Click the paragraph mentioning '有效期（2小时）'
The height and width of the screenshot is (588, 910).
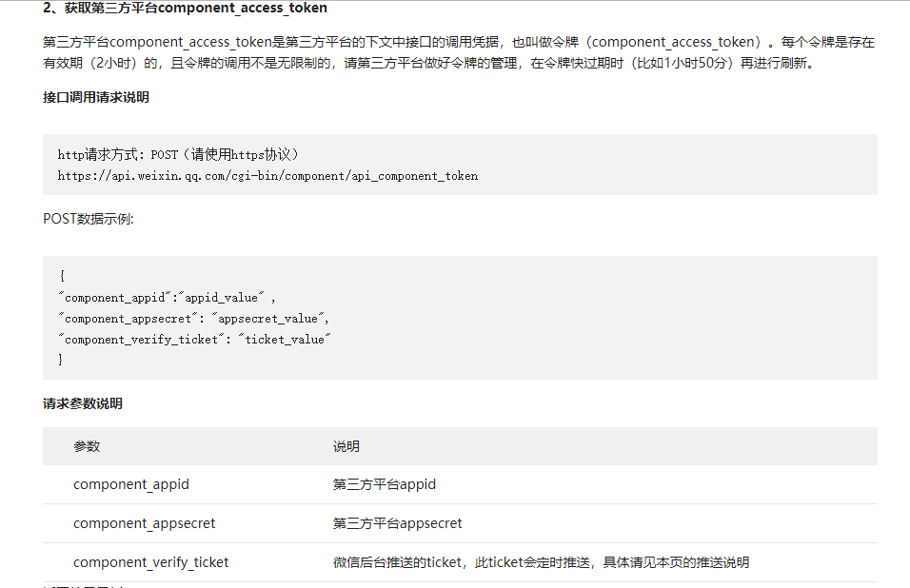coord(459,52)
